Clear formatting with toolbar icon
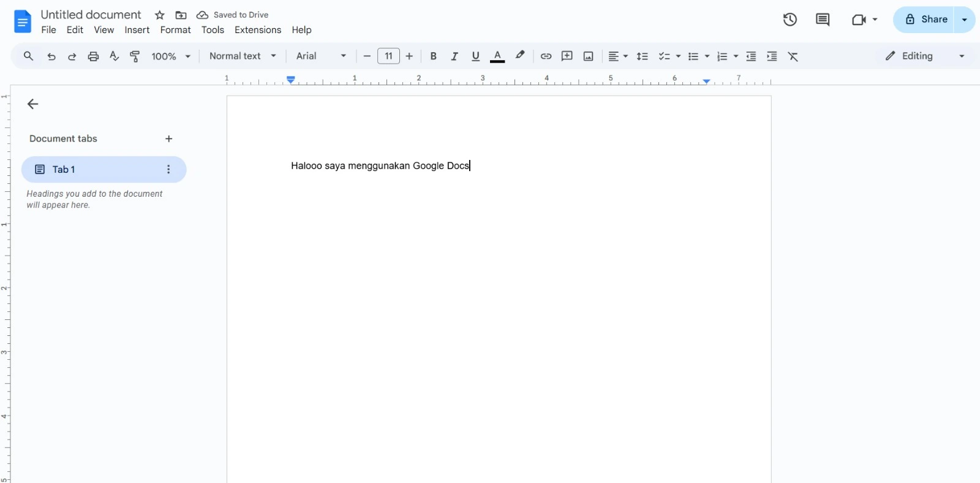980x483 pixels. [x=793, y=56]
